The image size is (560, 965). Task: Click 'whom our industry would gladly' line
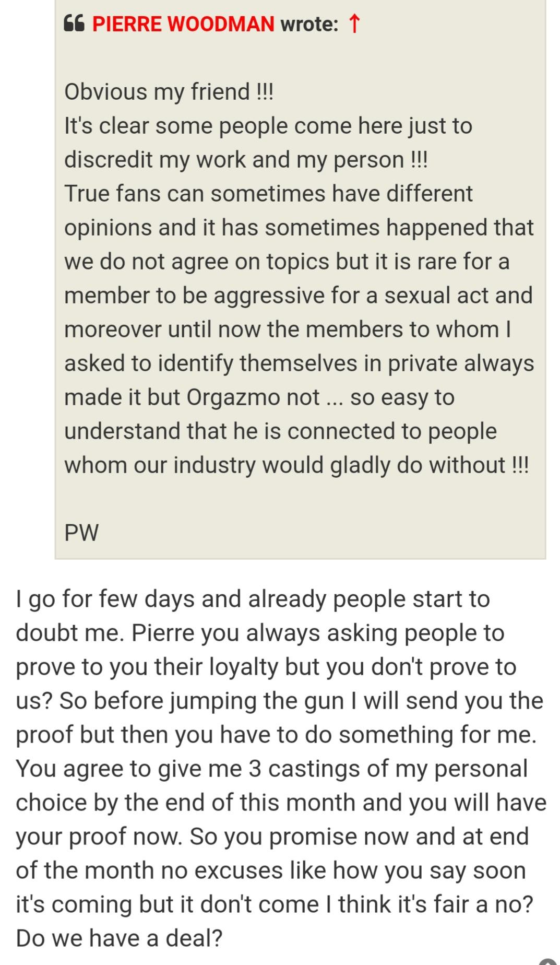(x=296, y=465)
